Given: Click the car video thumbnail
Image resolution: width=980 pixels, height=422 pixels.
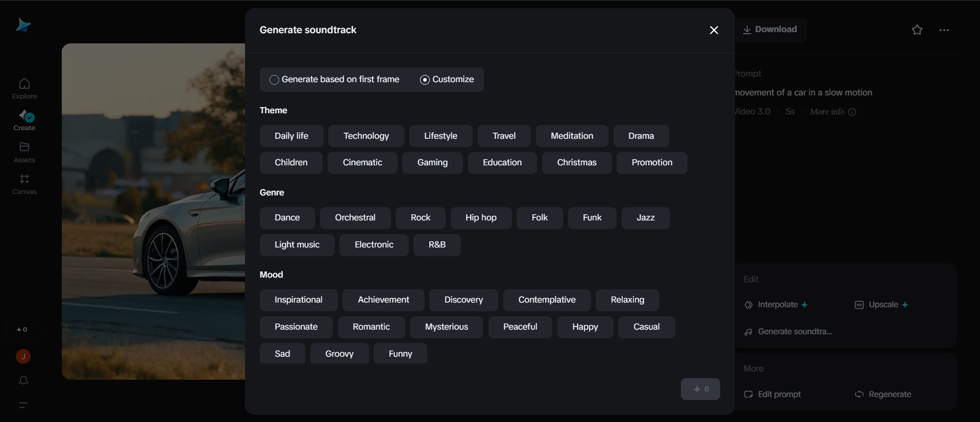Looking at the screenshot, I should coord(153,212).
